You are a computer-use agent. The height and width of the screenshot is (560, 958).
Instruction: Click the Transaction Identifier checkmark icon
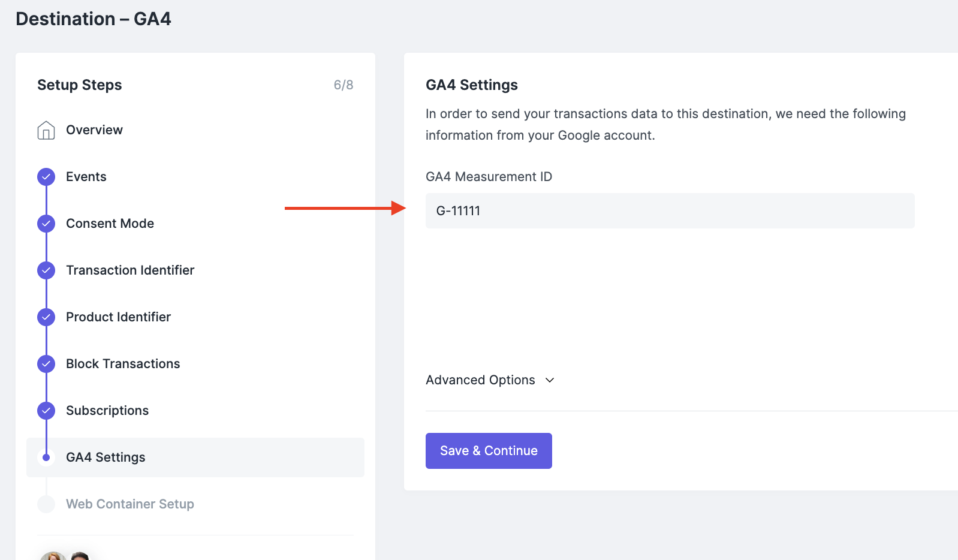[x=46, y=270]
